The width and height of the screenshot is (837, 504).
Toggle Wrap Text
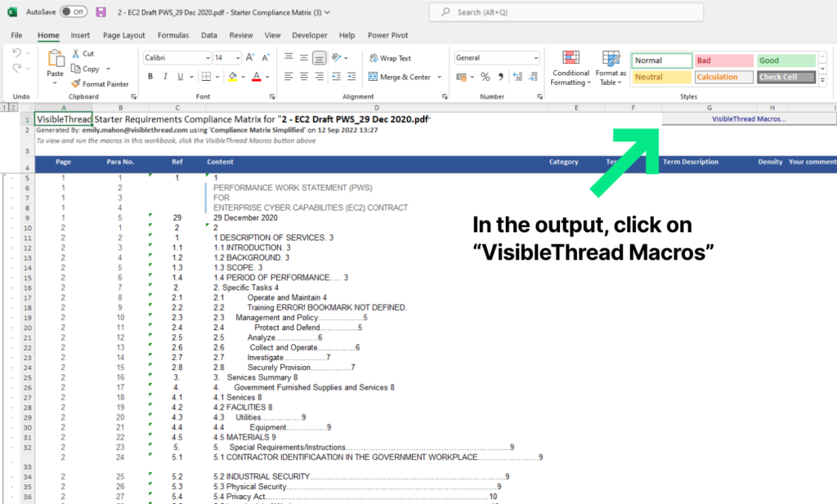point(390,58)
